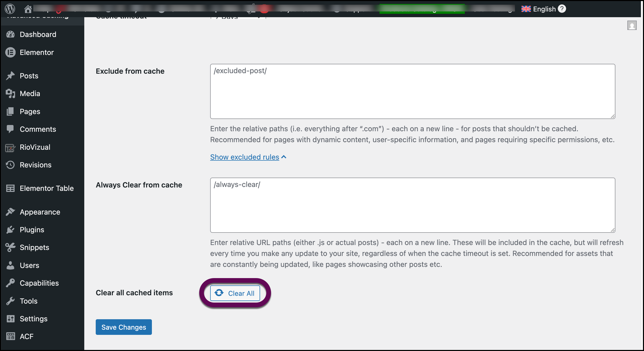Select the Media library icon
This screenshot has height=351, width=644.
(x=10, y=93)
